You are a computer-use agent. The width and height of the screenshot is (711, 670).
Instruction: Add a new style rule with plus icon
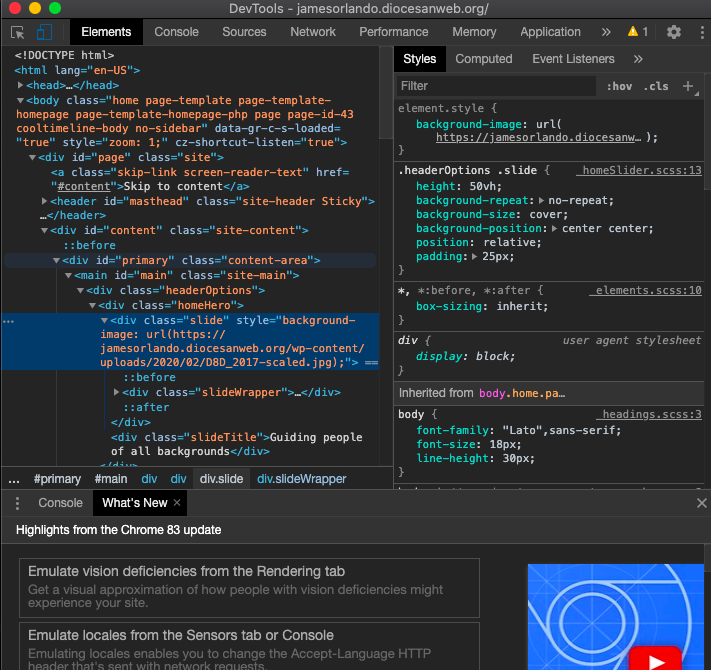click(x=688, y=86)
